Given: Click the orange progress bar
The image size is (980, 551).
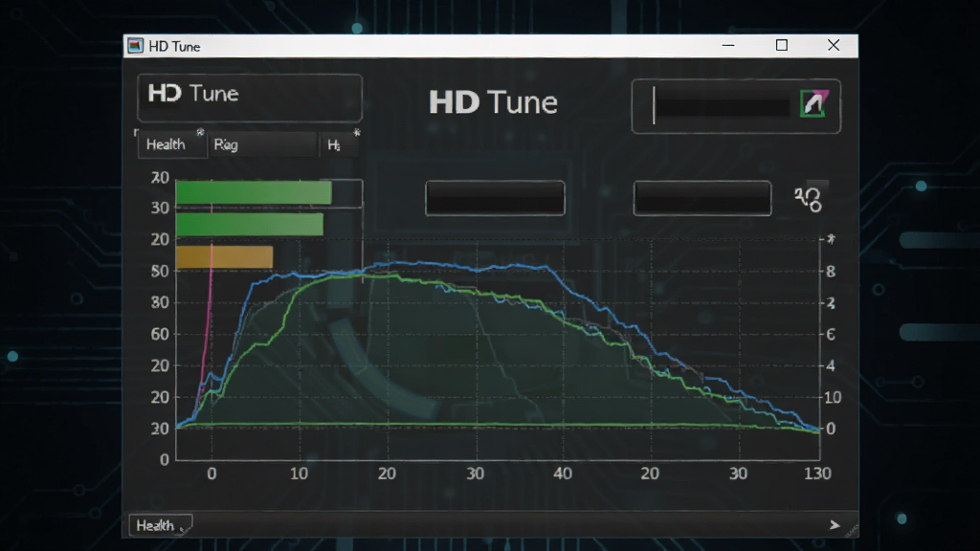Looking at the screenshot, I should pos(224,256).
